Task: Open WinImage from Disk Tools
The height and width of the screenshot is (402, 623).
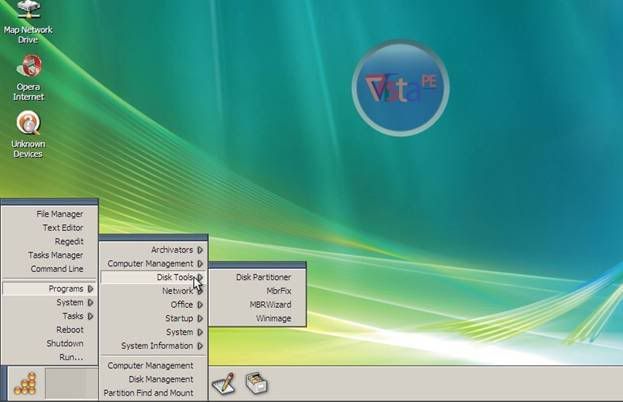Action: pyautogui.click(x=257, y=319)
